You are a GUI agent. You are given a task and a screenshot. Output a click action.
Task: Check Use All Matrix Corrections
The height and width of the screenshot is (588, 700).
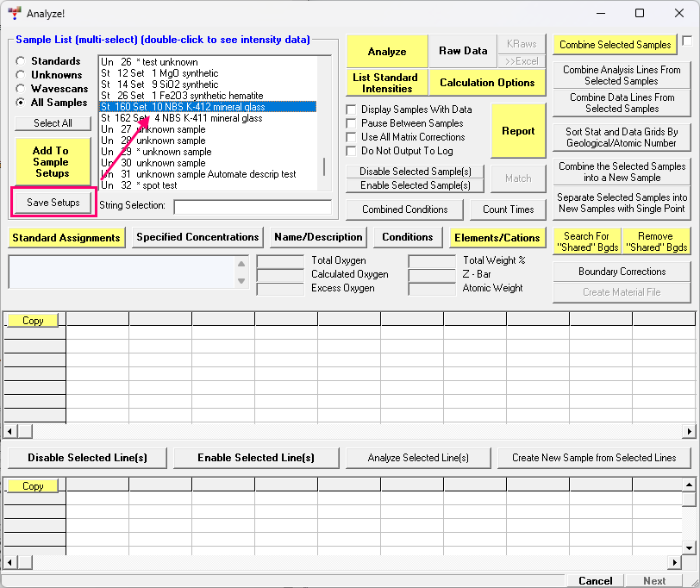[x=352, y=137]
